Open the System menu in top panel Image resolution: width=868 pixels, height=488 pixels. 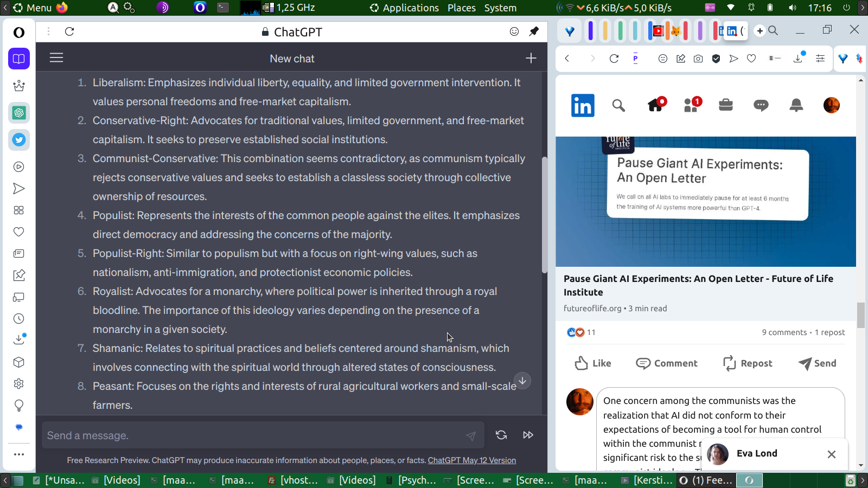pos(500,8)
